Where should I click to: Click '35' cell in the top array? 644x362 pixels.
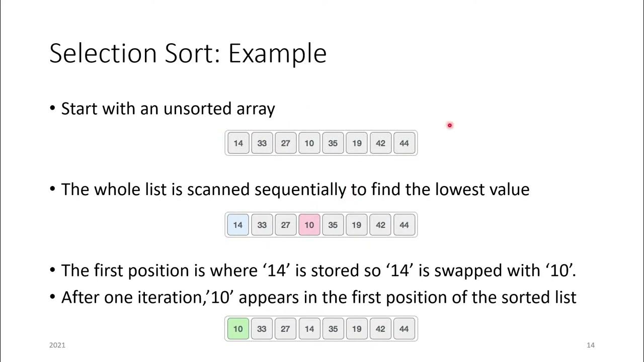pos(333,143)
